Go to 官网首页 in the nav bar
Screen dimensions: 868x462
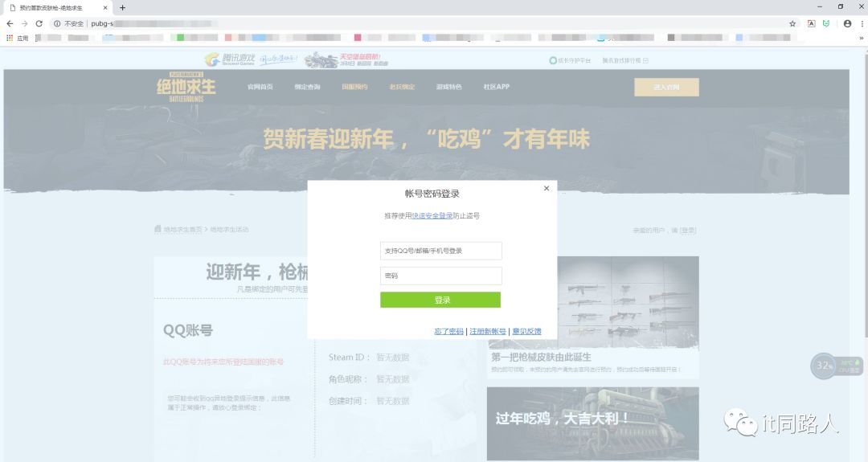[260, 87]
